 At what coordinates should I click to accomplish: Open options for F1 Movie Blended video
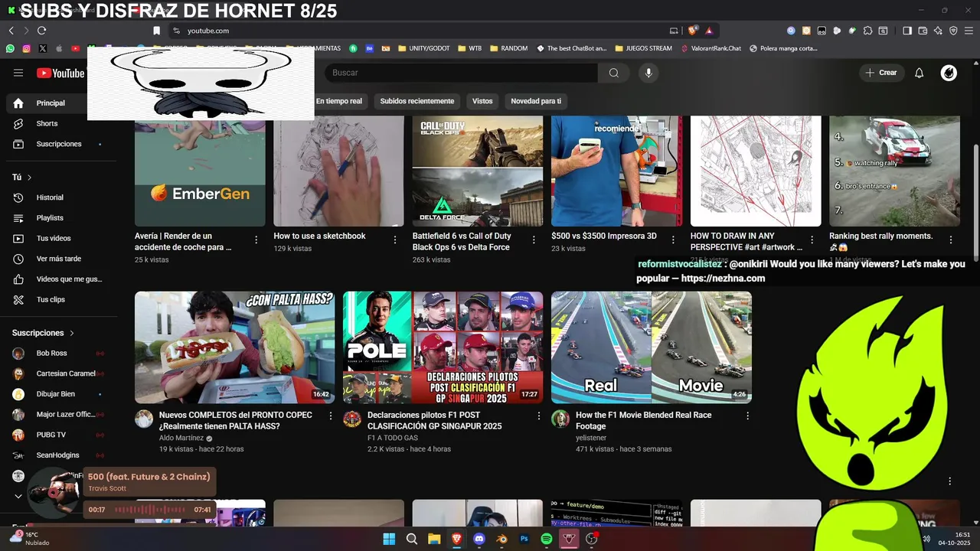click(747, 416)
